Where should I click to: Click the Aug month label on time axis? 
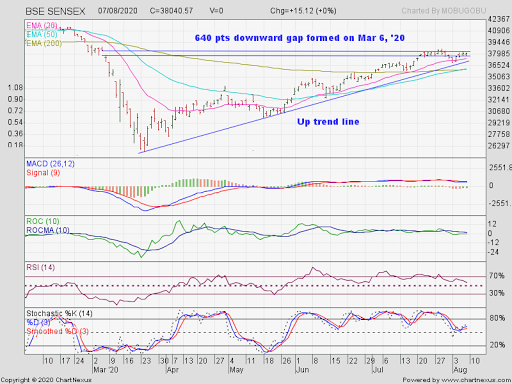coord(460,370)
